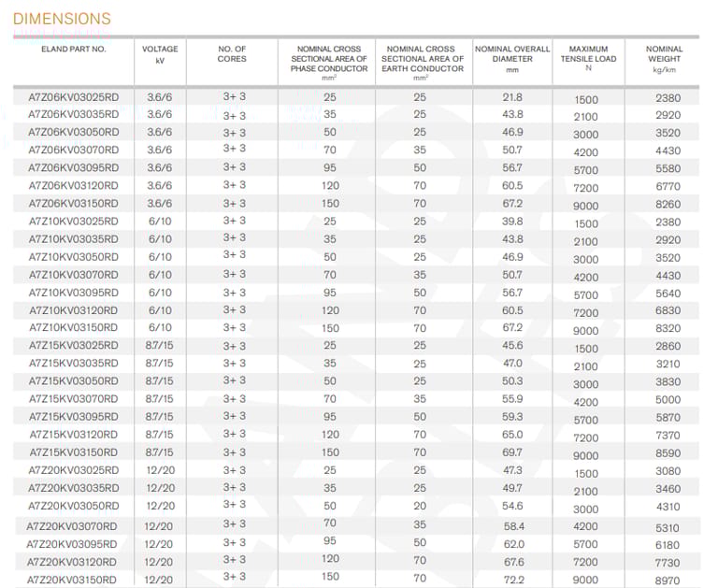Viewport: 718px width, 588px height.
Task: Click the DIMENSIONS heading
Action: tap(62, 19)
